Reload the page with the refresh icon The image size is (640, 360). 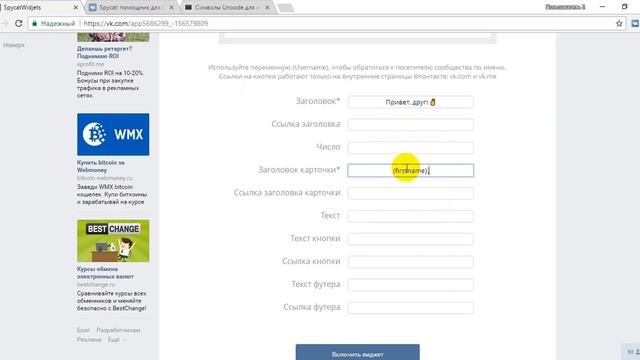pos(18,23)
